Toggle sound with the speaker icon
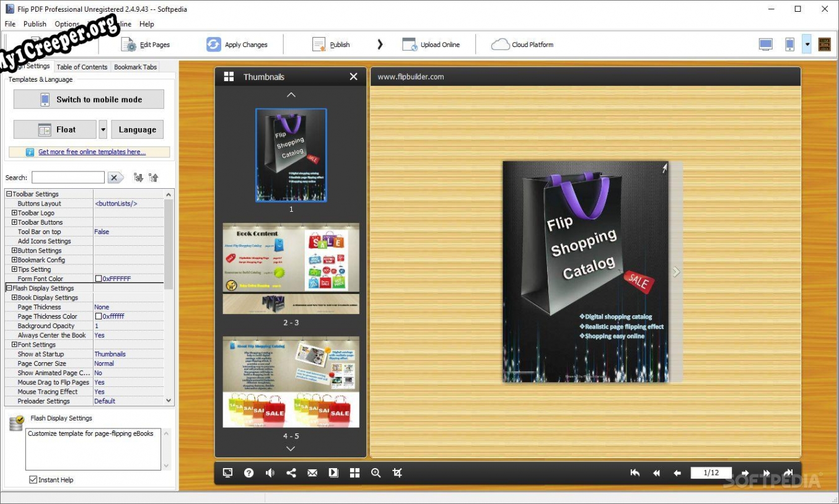The width and height of the screenshot is (839, 504). (x=270, y=473)
